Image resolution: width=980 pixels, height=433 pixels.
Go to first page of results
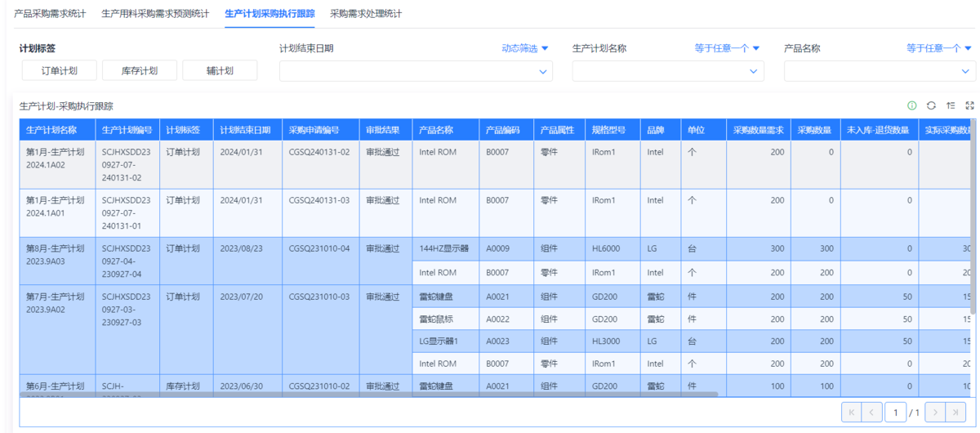(851, 413)
